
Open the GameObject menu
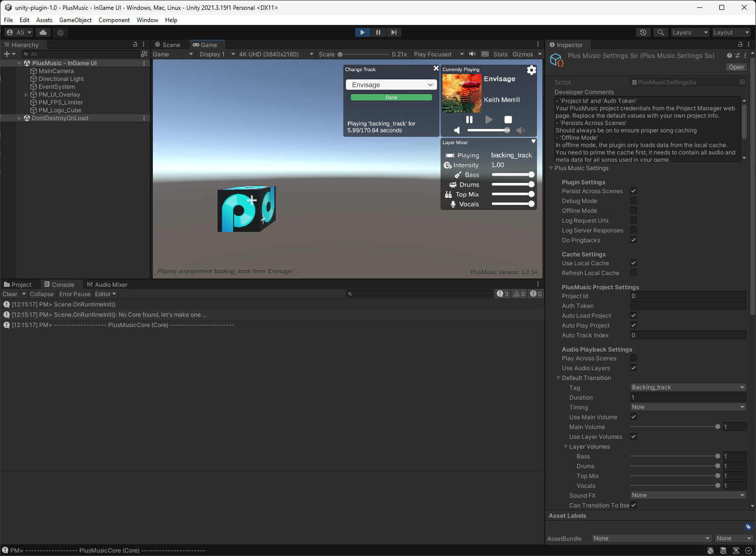(x=75, y=20)
